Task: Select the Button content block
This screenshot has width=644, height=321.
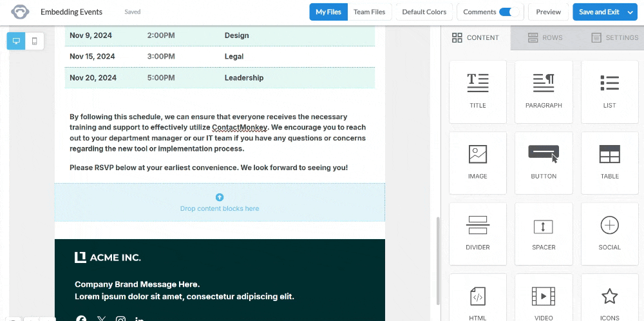Action: pos(544,163)
